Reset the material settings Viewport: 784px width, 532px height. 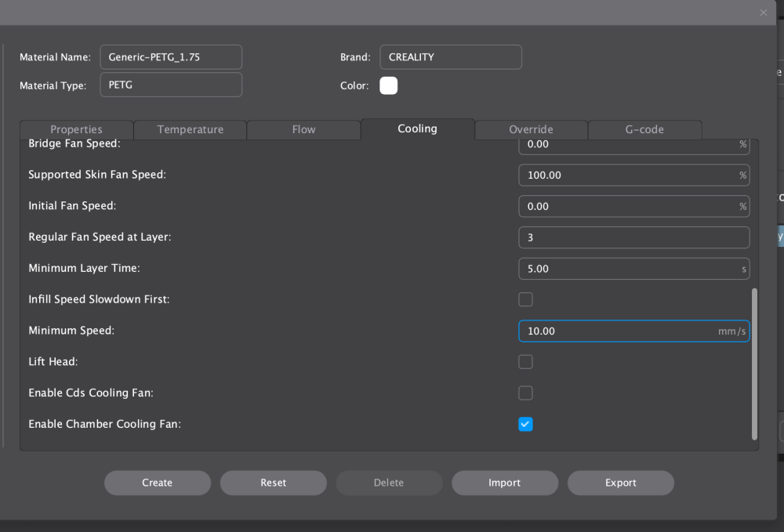coord(274,483)
